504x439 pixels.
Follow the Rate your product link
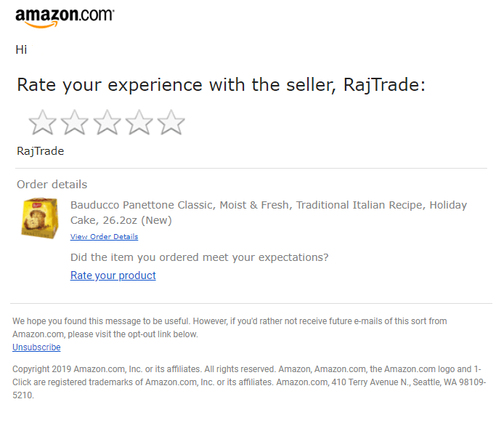coord(113,275)
